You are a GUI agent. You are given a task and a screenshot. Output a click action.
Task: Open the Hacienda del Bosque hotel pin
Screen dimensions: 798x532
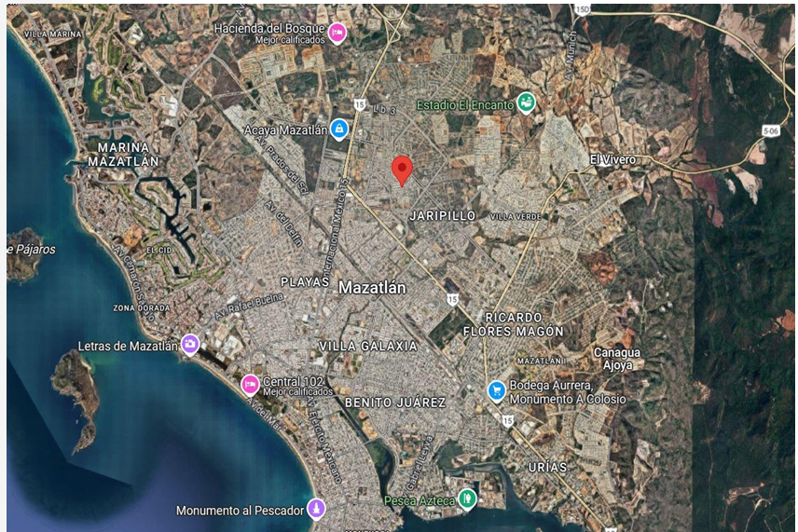(337, 34)
